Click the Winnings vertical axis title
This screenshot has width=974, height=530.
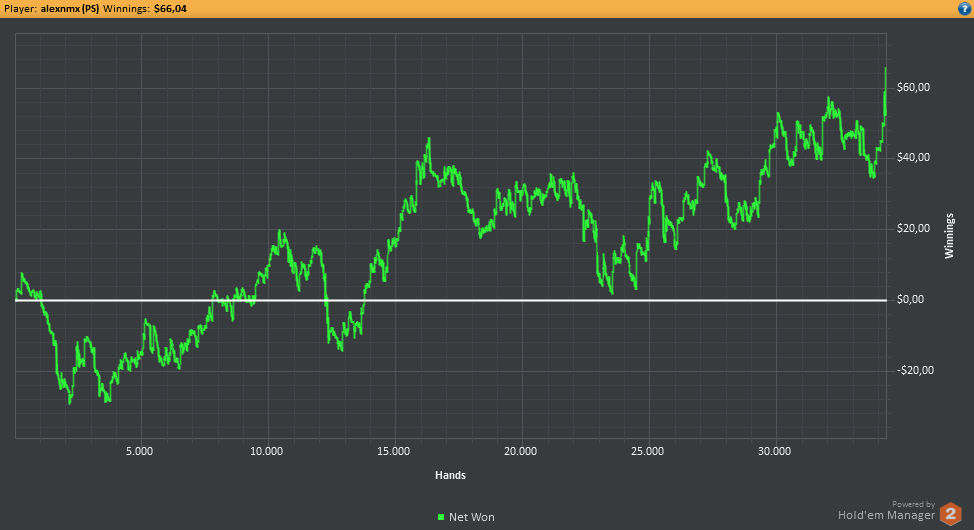[x=949, y=235]
